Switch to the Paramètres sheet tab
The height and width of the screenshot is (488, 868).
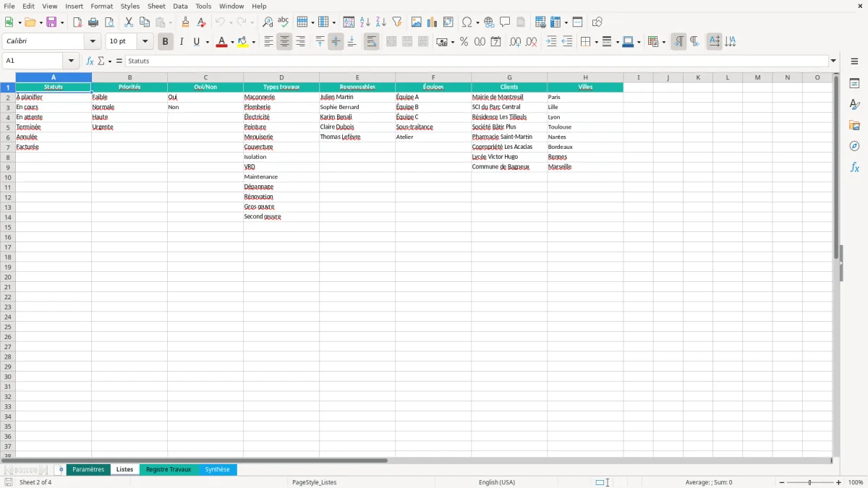click(x=88, y=469)
